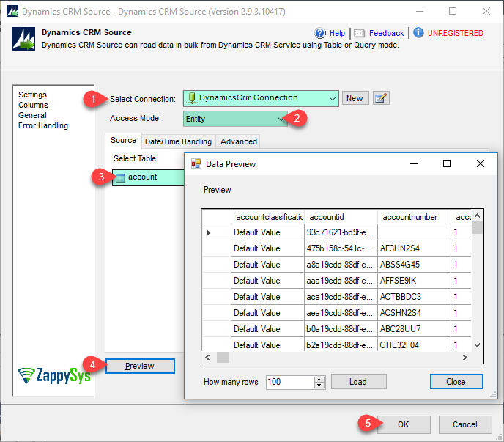Click the accountid column header

pyautogui.click(x=341, y=217)
